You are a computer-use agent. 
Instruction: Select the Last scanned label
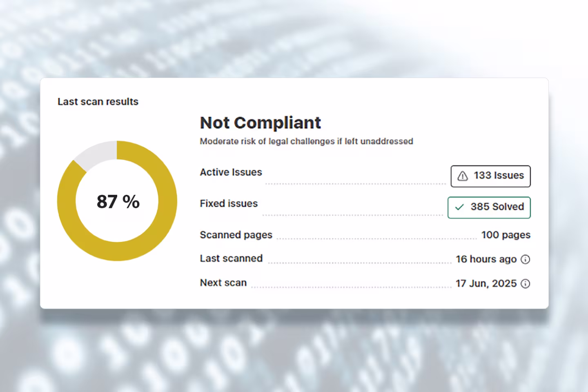[231, 258]
